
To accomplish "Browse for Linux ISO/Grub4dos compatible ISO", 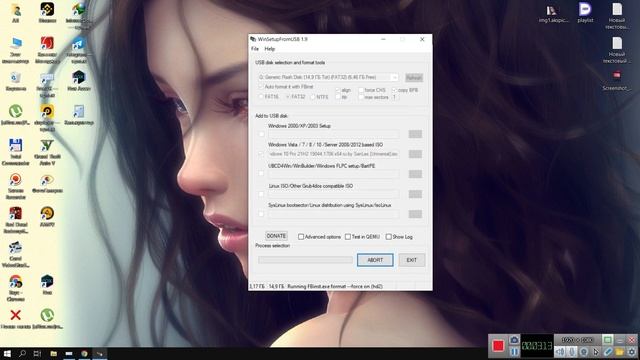I will tap(415, 194).
